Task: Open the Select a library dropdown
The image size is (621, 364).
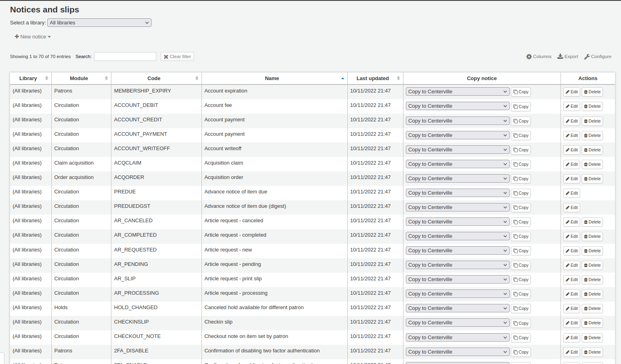Action: (99, 23)
